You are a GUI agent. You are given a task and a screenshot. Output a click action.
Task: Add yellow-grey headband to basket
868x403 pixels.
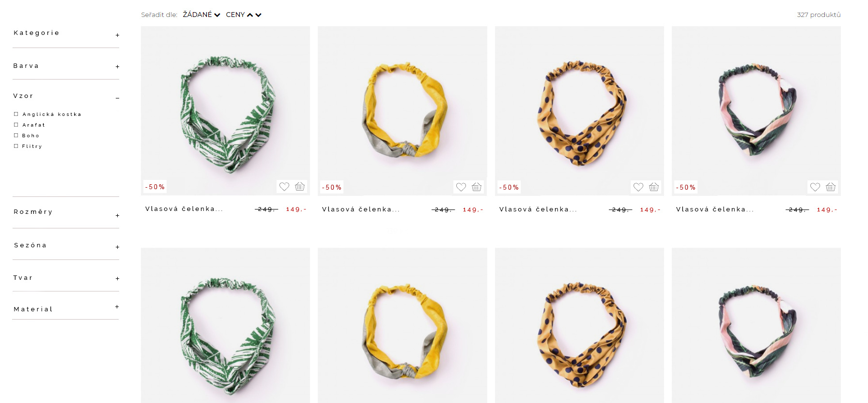pos(477,187)
